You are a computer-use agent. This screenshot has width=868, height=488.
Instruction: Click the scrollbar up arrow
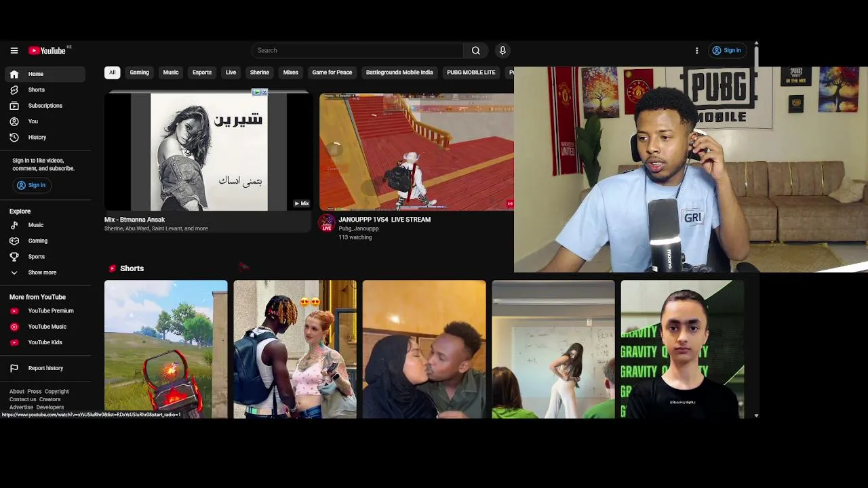(756, 44)
